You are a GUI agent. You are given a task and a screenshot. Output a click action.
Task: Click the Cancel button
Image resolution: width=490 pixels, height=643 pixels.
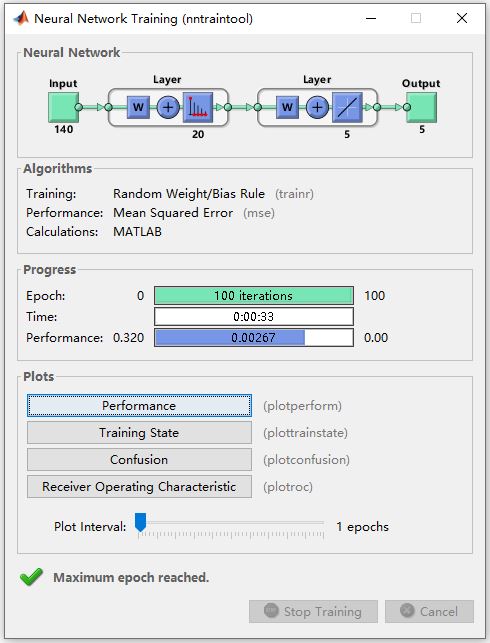coord(429,611)
